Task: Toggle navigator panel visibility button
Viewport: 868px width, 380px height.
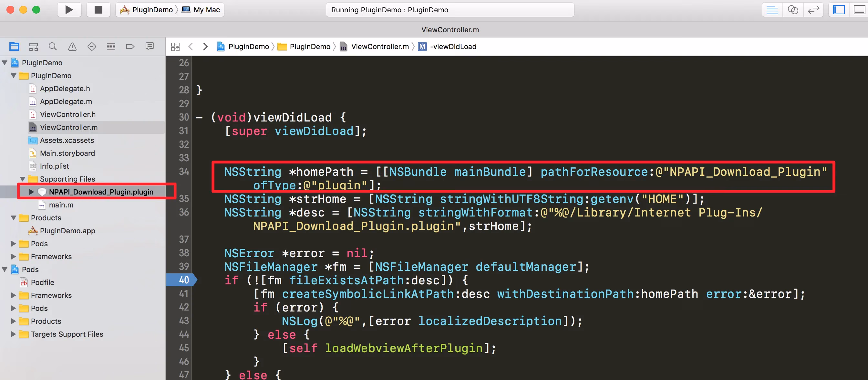Action: click(839, 10)
